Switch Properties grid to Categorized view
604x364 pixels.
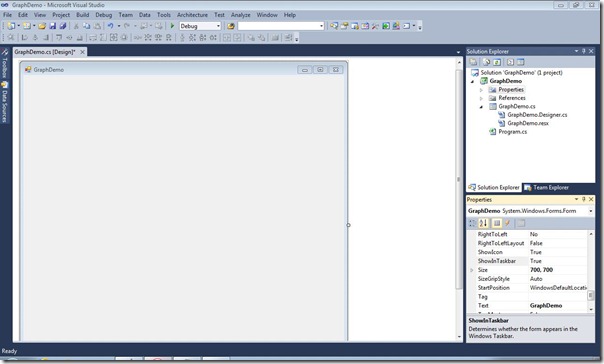click(472, 223)
